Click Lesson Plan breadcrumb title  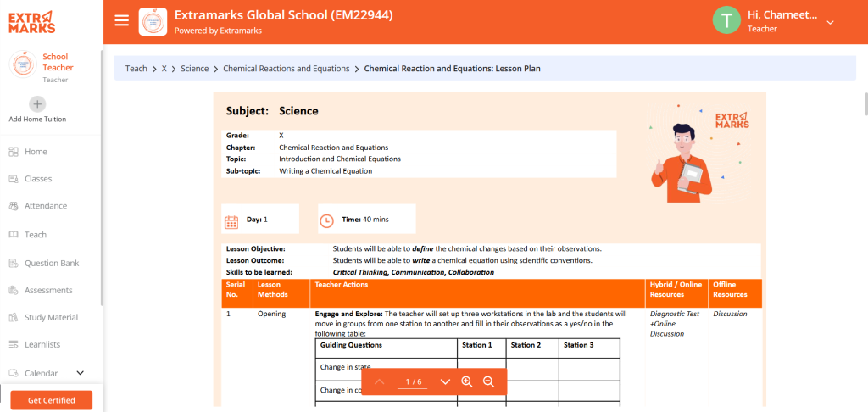pyautogui.click(x=453, y=69)
